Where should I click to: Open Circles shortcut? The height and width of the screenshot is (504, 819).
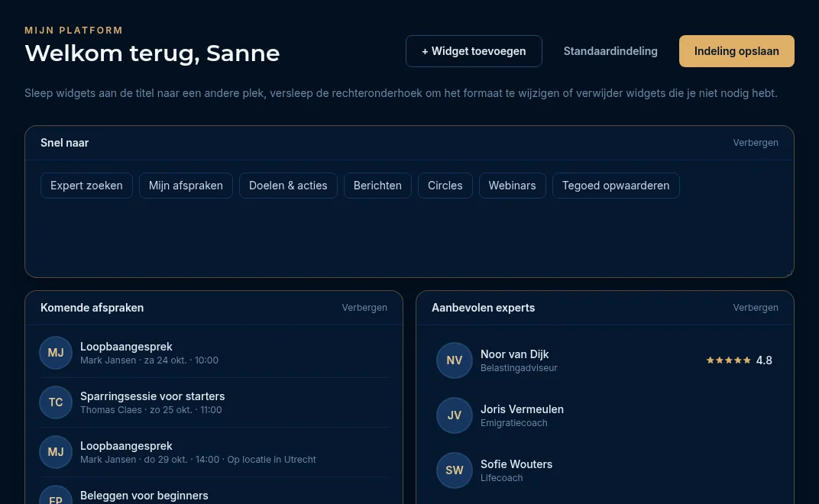point(445,186)
